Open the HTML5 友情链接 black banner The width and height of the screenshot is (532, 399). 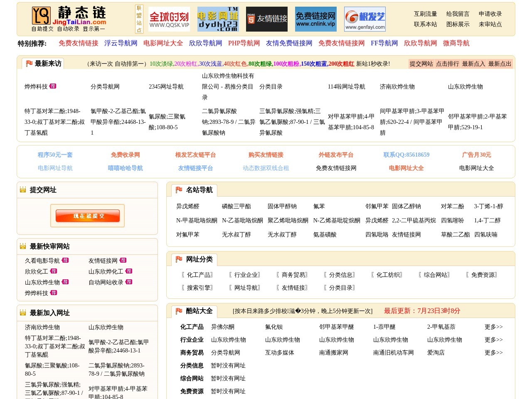click(267, 19)
